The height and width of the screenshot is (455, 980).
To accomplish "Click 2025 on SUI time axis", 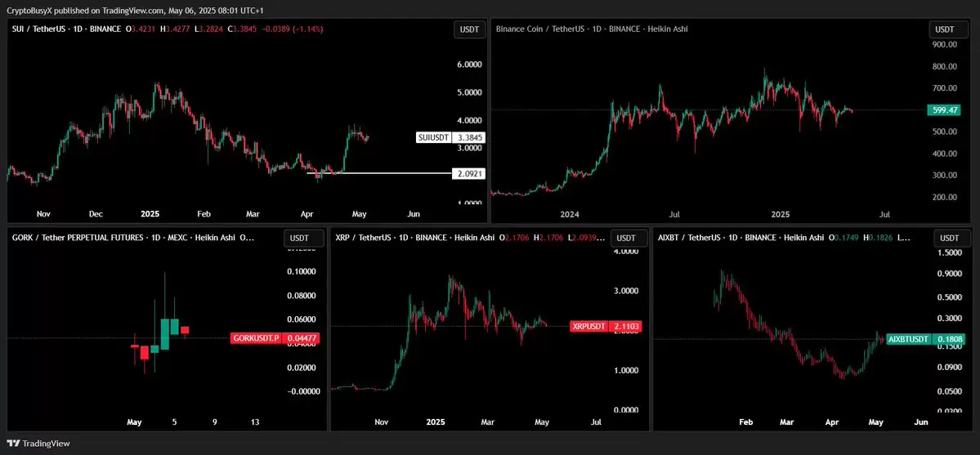I will (150, 214).
